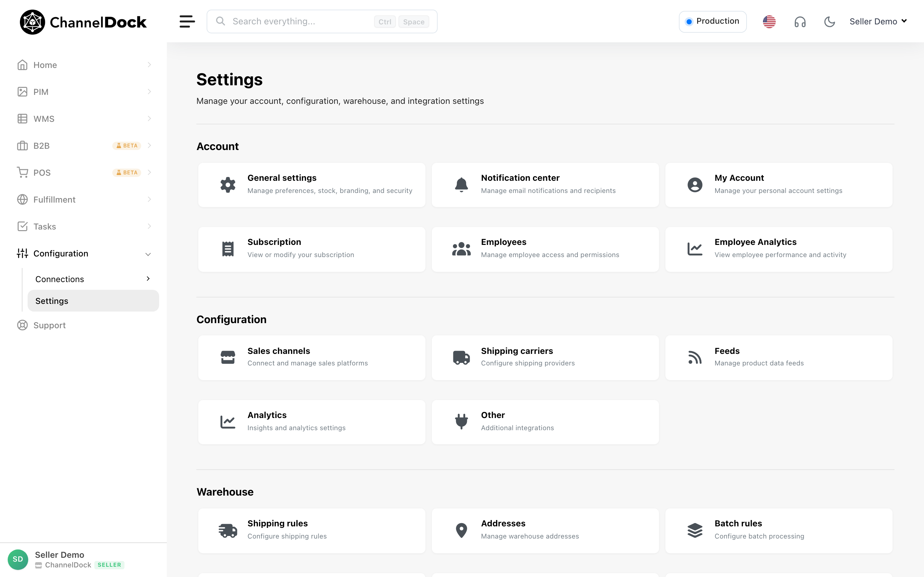This screenshot has height=577, width=924.
Task: Open Shipping carriers truck icon card
Action: tap(545, 357)
